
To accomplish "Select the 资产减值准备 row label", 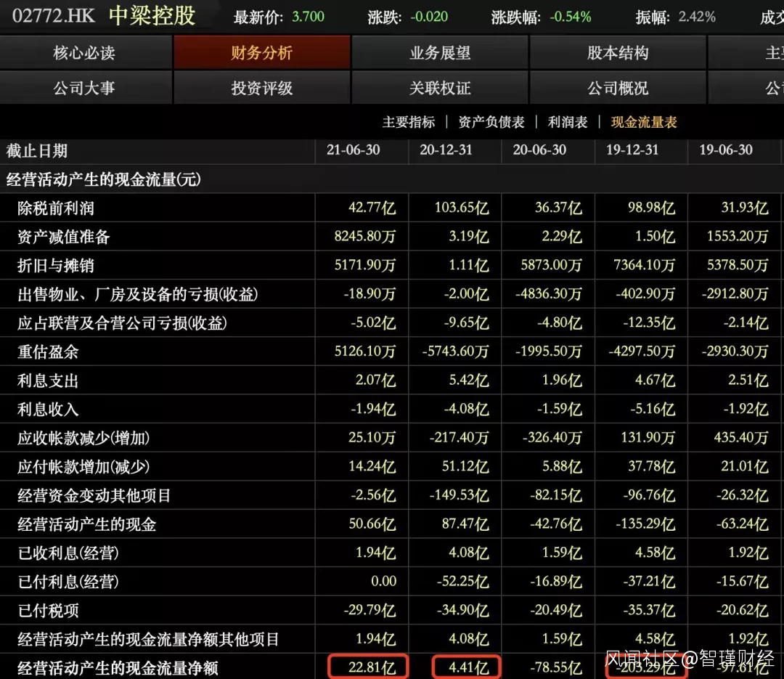I will (63, 237).
